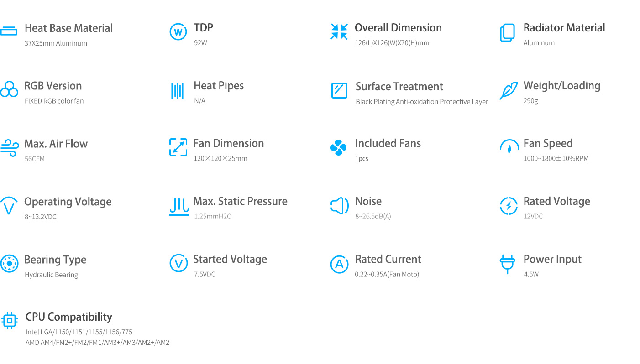Click the Surface Treatment heading
This screenshot has width=640, height=364.
coord(399,87)
